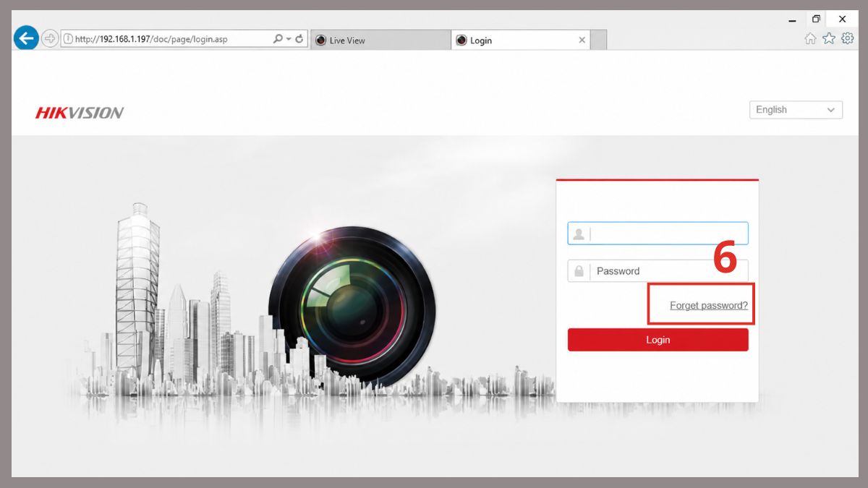Image resolution: width=868 pixels, height=488 pixels.
Task: Click the Forget password? link
Action: [x=709, y=306]
